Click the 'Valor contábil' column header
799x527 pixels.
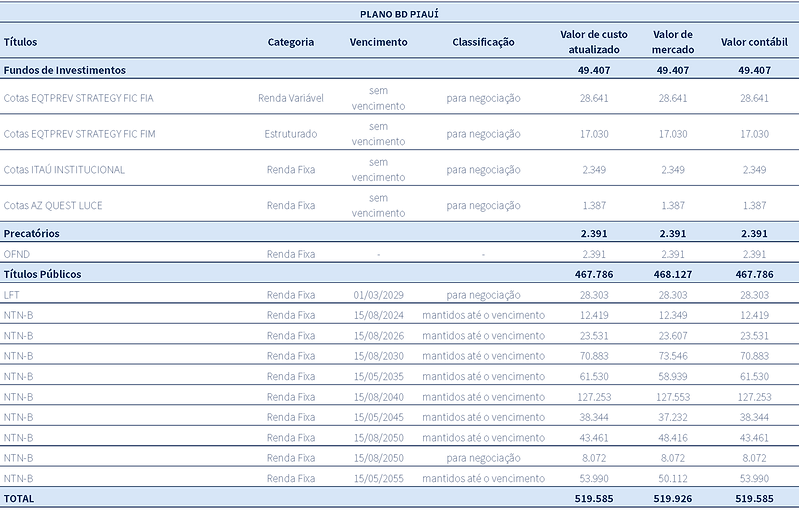pos(754,42)
